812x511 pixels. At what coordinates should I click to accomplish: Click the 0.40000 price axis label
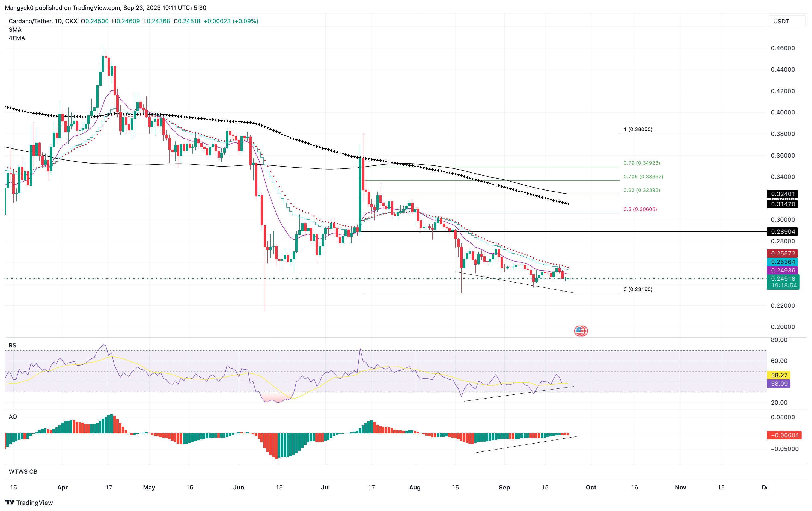783,112
